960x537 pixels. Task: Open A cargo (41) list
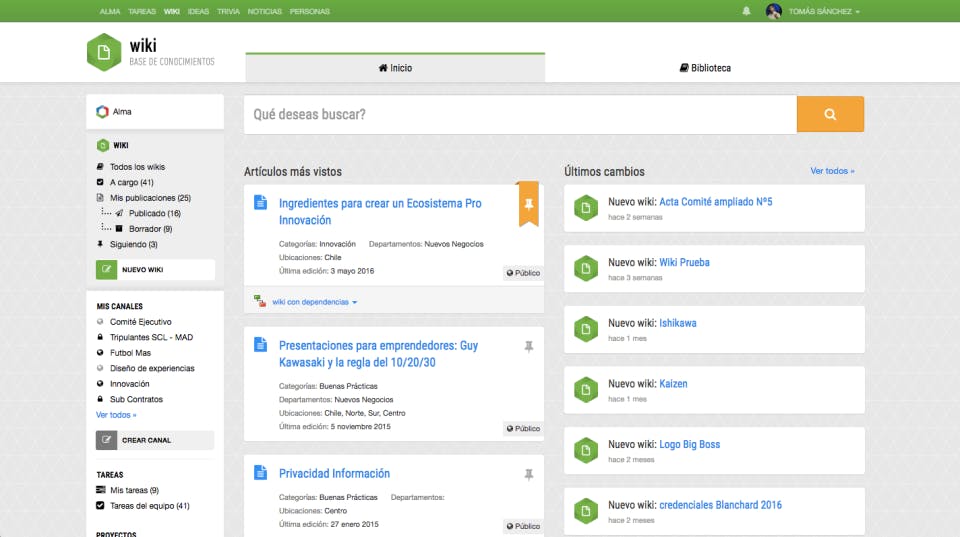tap(132, 182)
